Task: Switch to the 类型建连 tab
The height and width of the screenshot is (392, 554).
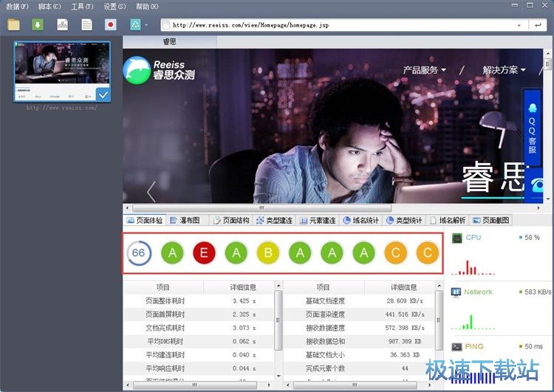Action: point(275,221)
